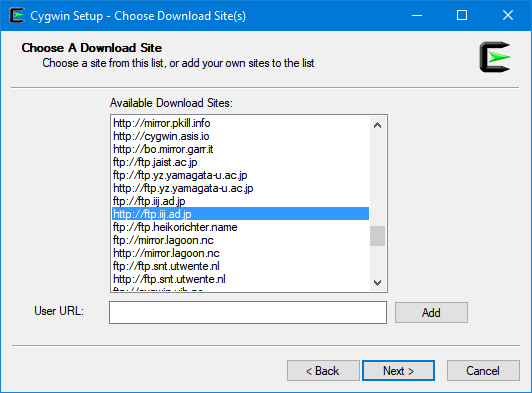Select ftp://ftp.heikorichter.name site
The height and width of the screenshot is (393, 532).
click(241, 227)
